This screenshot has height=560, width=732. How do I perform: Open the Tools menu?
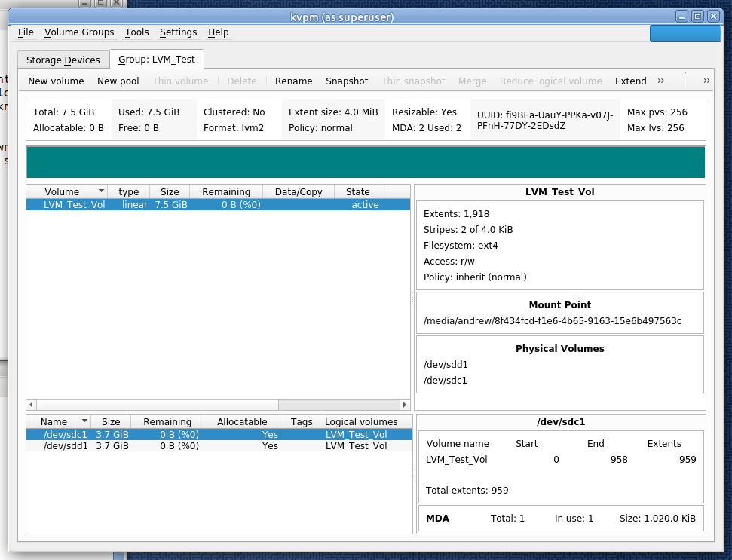pyautogui.click(x=136, y=32)
